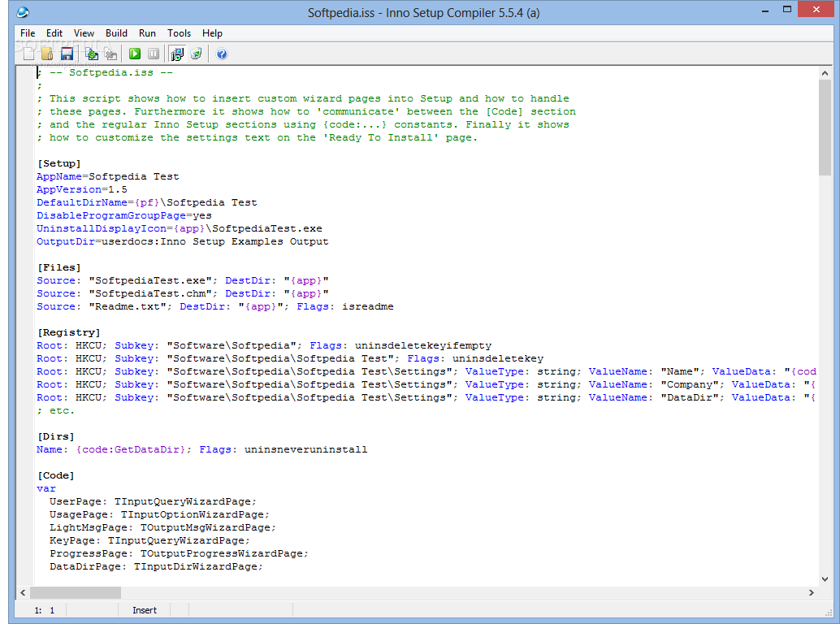The width and height of the screenshot is (840, 624).
Task: Click the SoftpediaTest.chm source line
Action: coord(183,293)
